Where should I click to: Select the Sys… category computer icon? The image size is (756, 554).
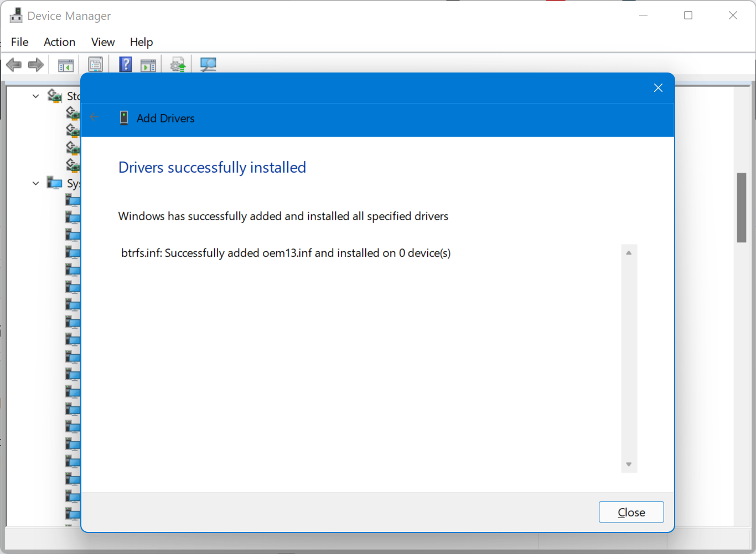pos(54,183)
